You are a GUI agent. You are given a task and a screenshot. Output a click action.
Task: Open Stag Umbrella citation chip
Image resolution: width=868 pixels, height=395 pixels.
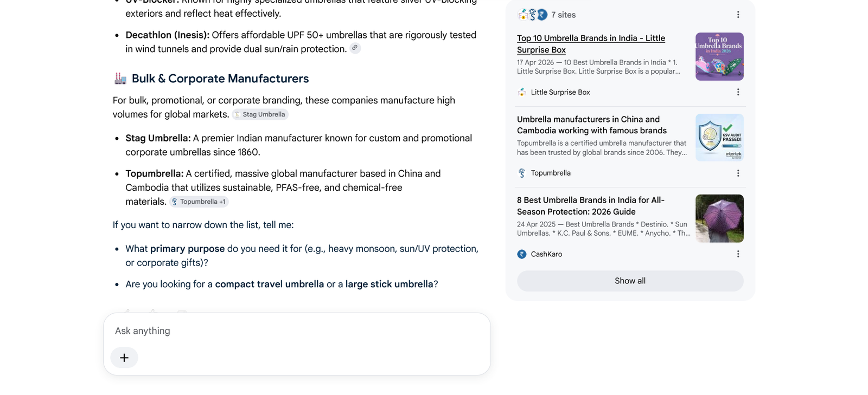(x=260, y=114)
